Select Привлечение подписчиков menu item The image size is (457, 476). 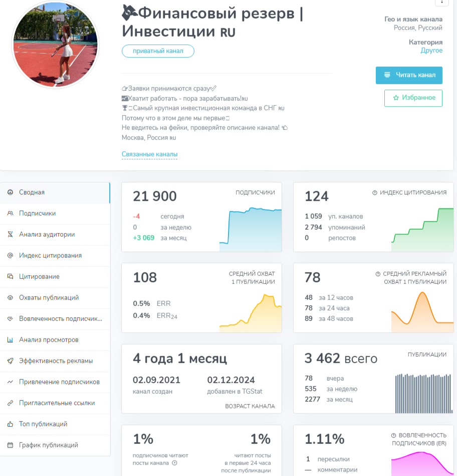pyautogui.click(x=55, y=382)
